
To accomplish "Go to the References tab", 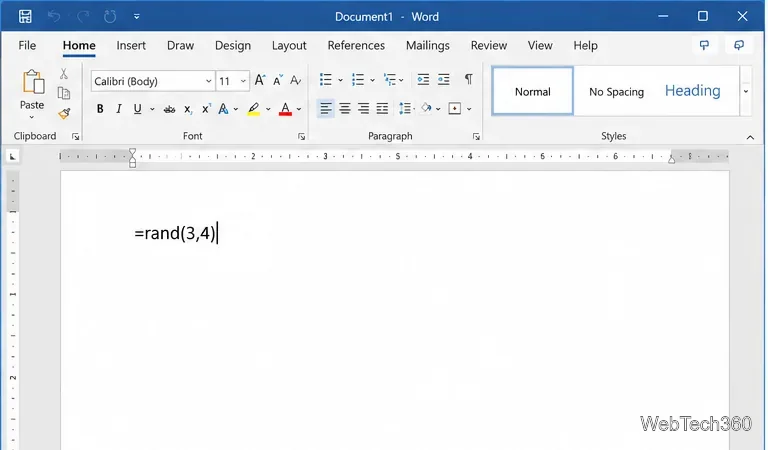I will pyautogui.click(x=356, y=46).
